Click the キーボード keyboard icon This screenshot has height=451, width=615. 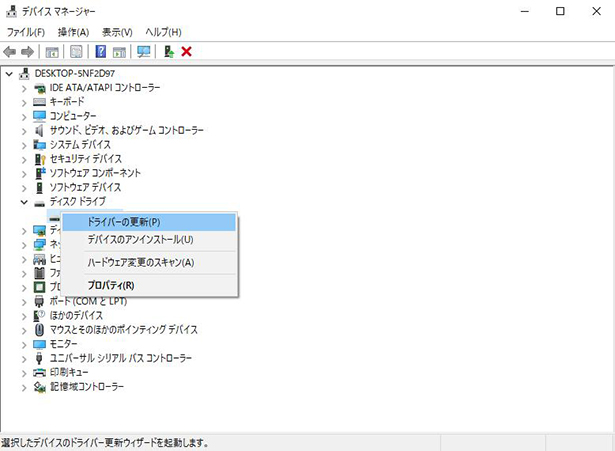pyautogui.click(x=40, y=102)
